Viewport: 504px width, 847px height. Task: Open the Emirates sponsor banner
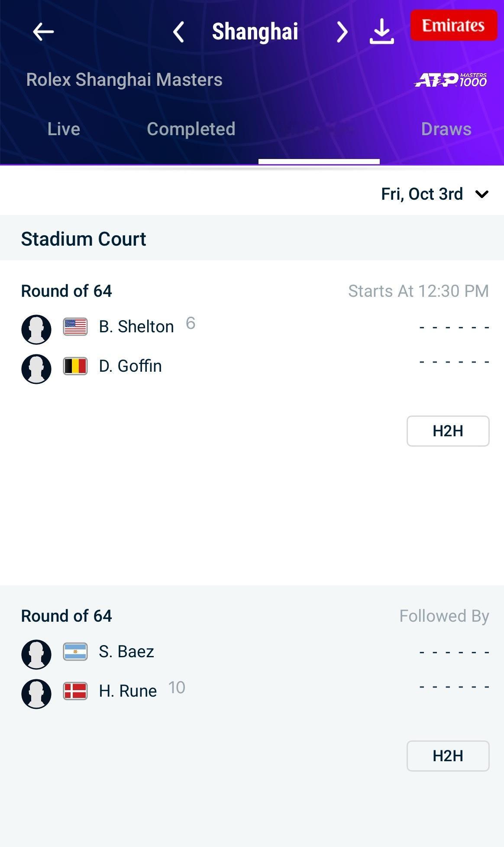453,26
